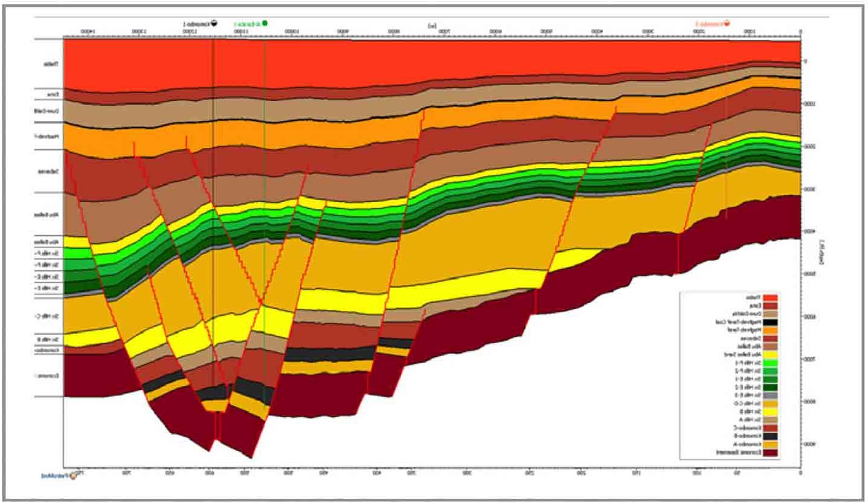Click the green Al Baraka-1 well symbol
The height and width of the screenshot is (503, 868).
coord(265,23)
